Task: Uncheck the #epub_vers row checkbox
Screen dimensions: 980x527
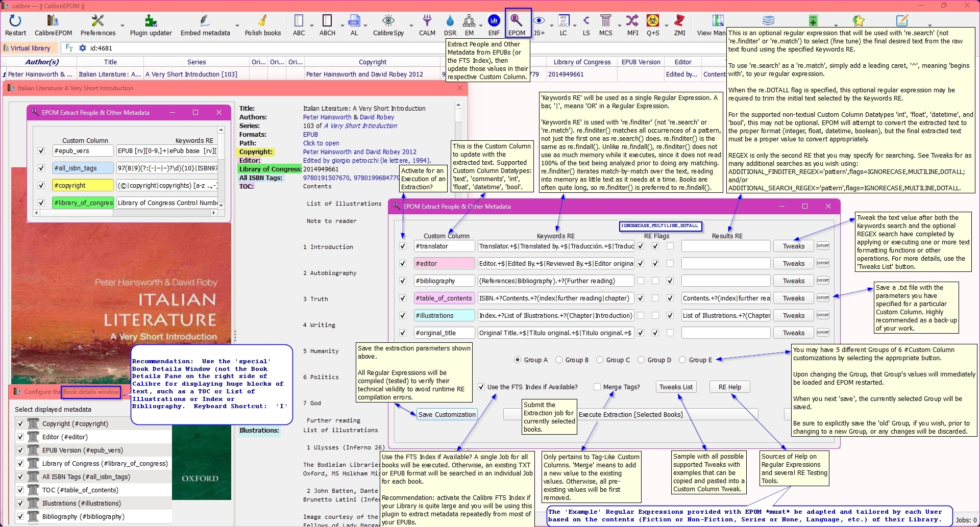Action: coord(41,150)
